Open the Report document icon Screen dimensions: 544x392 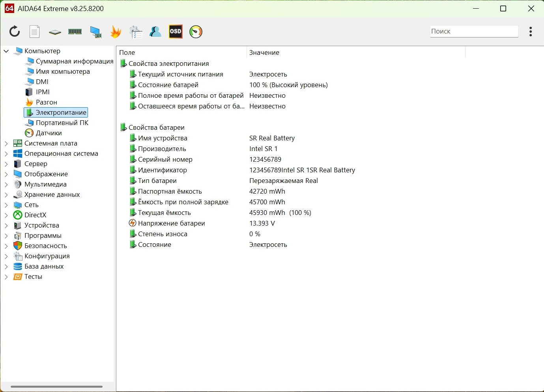[x=35, y=32]
